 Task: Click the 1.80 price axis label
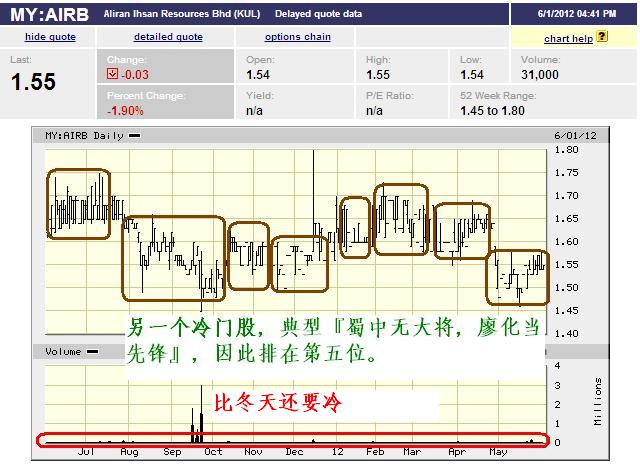click(x=567, y=150)
